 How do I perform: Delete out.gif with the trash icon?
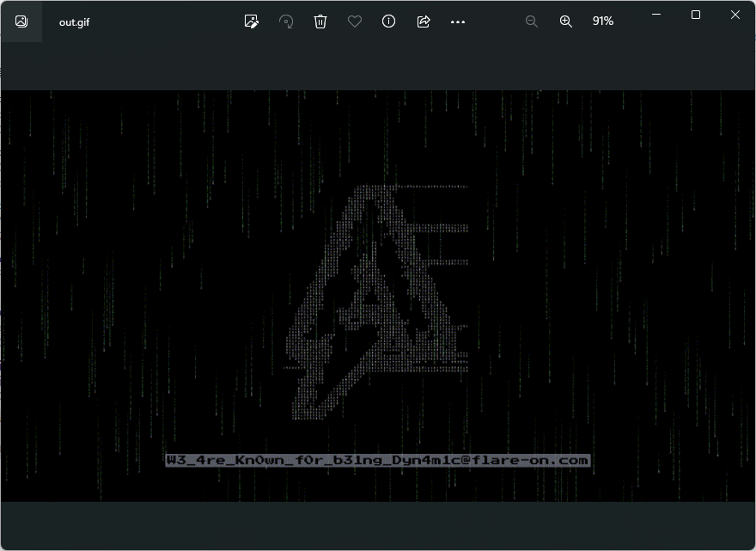click(x=320, y=21)
